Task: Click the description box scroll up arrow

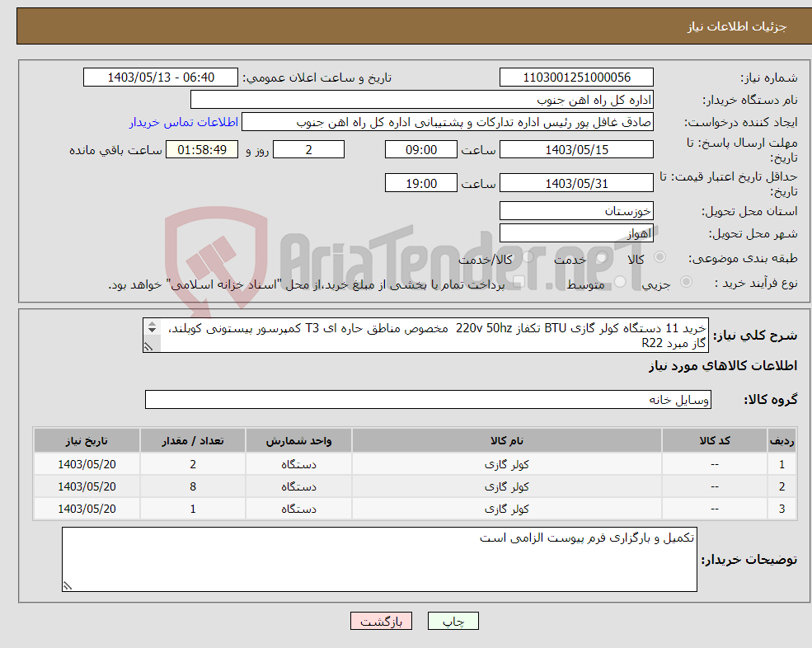Action: [152, 324]
